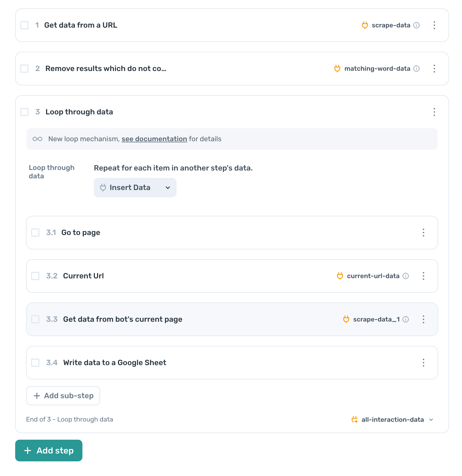This screenshot has height=476, width=462.
Task: Open the see documentation link
Action: point(154,139)
